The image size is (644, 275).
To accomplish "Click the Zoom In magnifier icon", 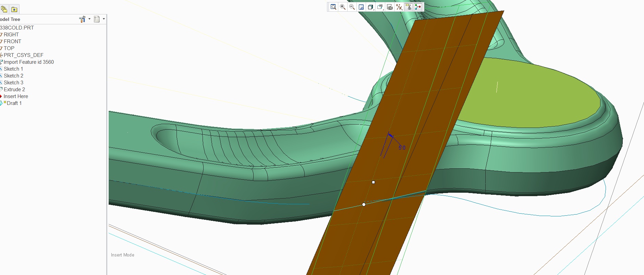I will [x=343, y=7].
